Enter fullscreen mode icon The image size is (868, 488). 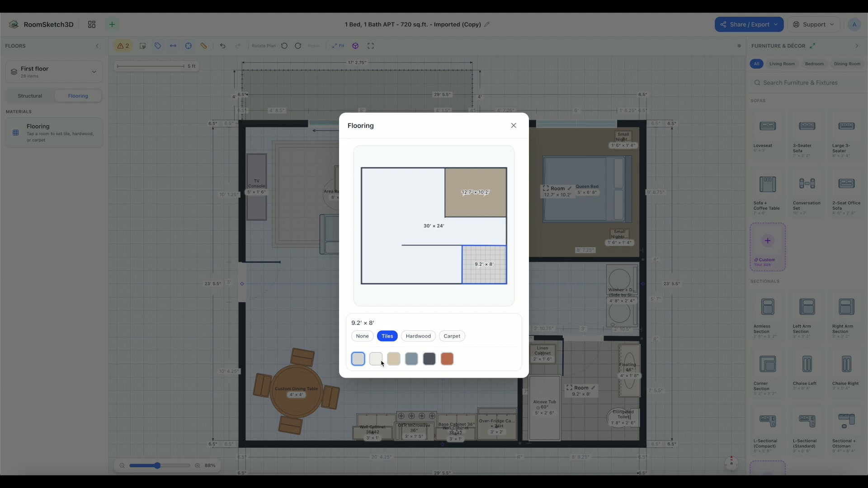(x=371, y=46)
